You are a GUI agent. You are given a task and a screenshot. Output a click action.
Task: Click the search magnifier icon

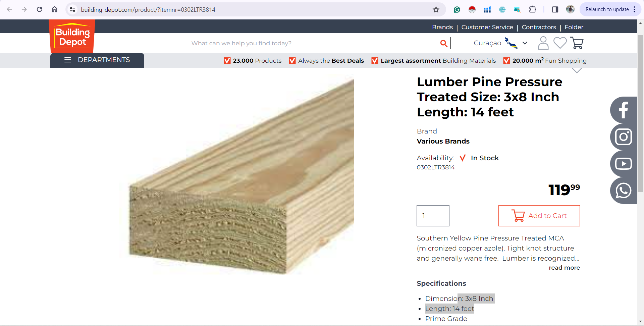[443, 43]
